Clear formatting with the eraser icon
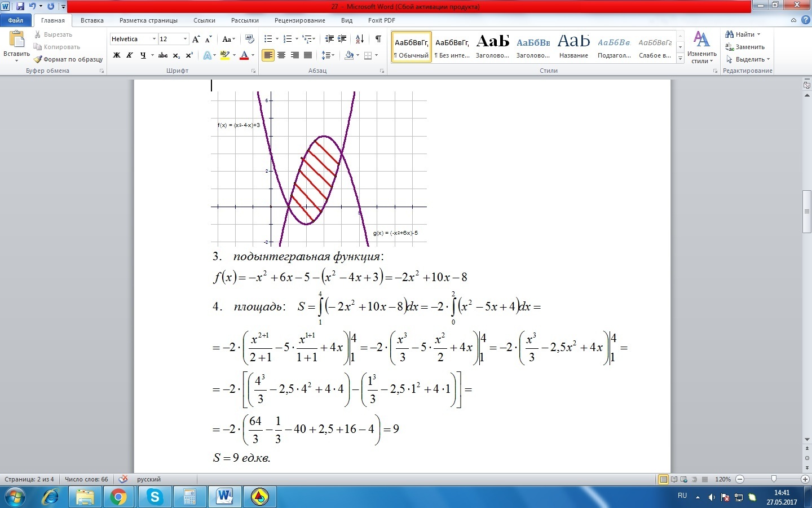812x508 pixels. 250,39
